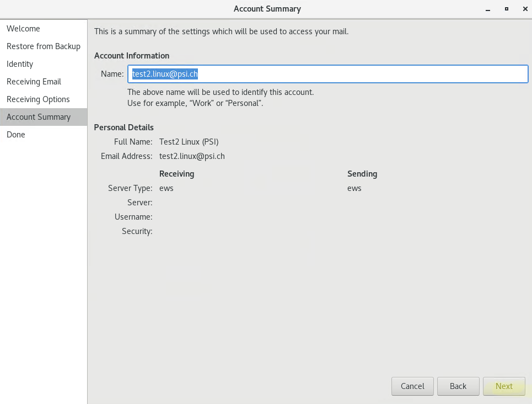532x404 pixels.
Task: Go Back to the previous page
Action: (458, 386)
